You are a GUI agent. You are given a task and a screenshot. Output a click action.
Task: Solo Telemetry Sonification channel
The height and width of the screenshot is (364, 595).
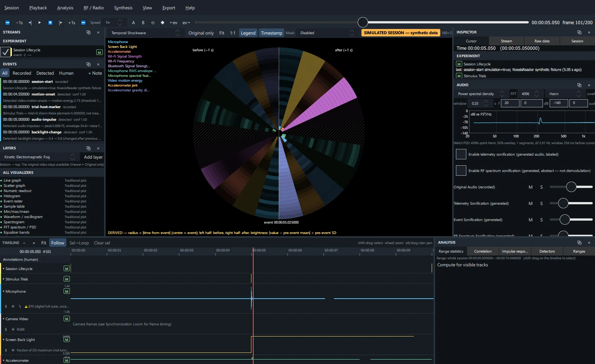[x=541, y=204]
